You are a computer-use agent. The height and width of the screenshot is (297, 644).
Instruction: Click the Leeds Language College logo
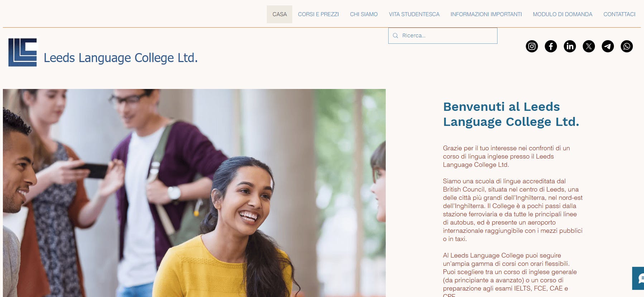pyautogui.click(x=23, y=52)
